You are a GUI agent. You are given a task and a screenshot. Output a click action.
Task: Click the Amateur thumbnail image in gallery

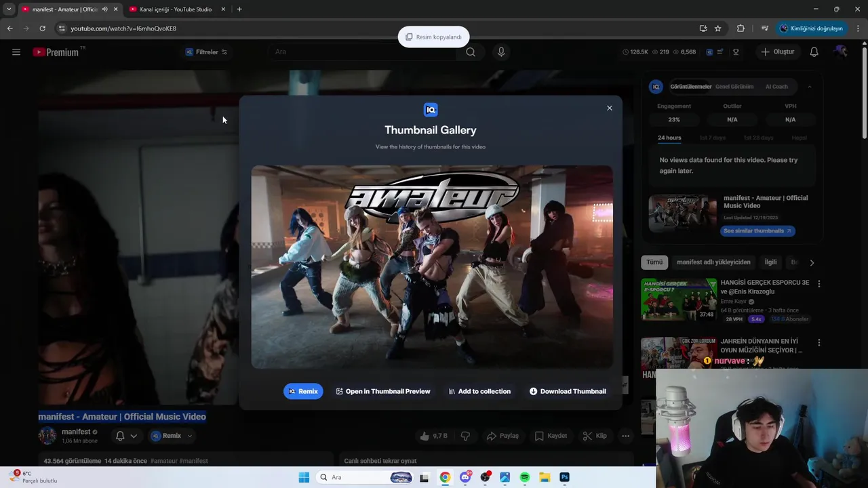[432, 267]
